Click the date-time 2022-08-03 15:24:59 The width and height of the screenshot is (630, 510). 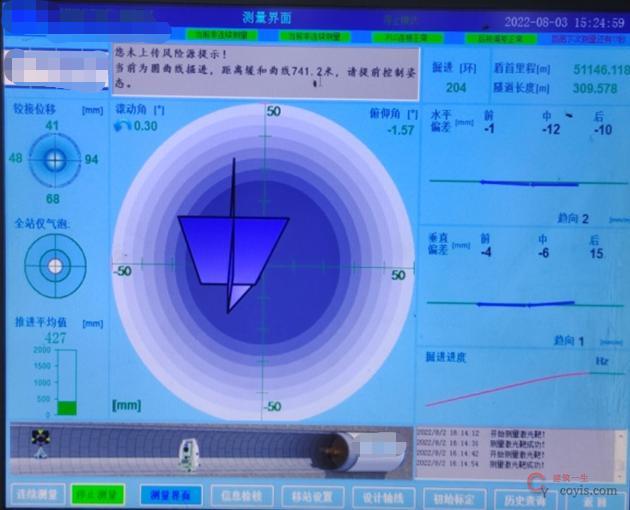point(565,22)
